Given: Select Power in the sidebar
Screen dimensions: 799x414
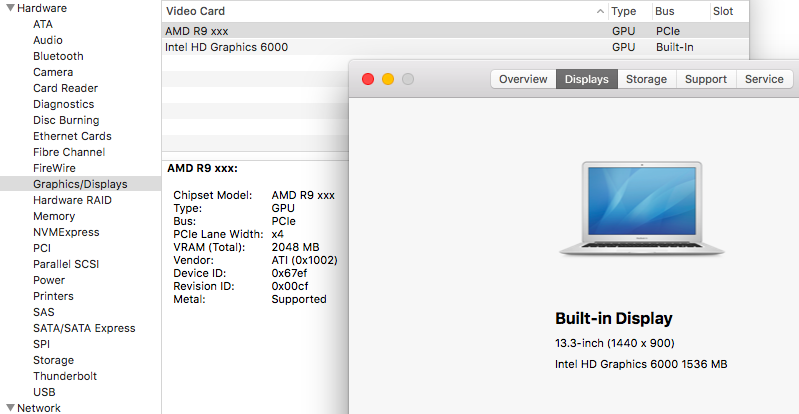Looking at the screenshot, I should coord(49,280).
